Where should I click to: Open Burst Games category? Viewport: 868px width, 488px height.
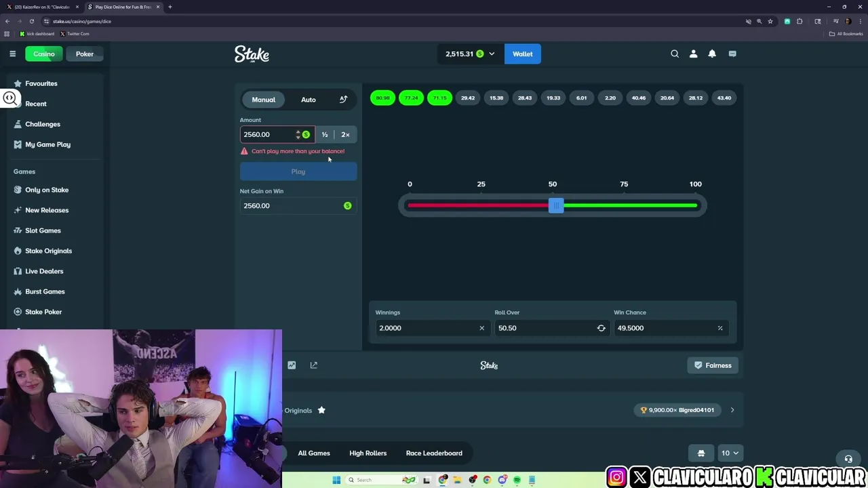click(x=54, y=291)
